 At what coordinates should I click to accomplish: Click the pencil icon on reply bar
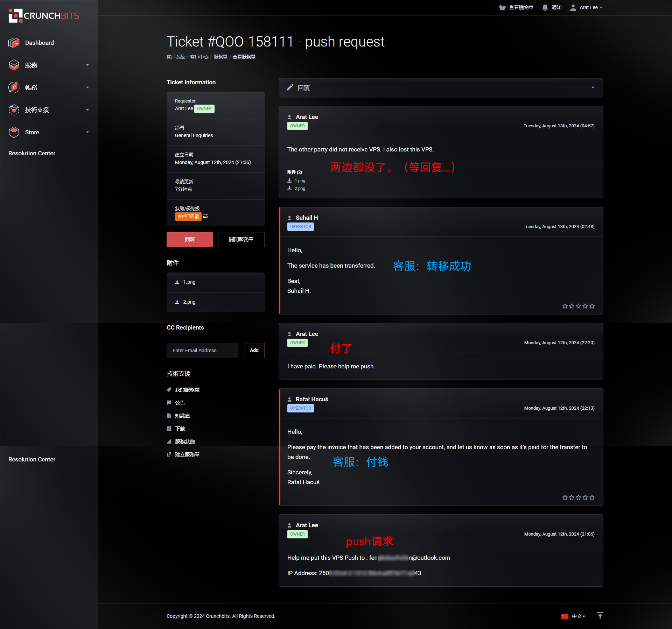click(290, 87)
